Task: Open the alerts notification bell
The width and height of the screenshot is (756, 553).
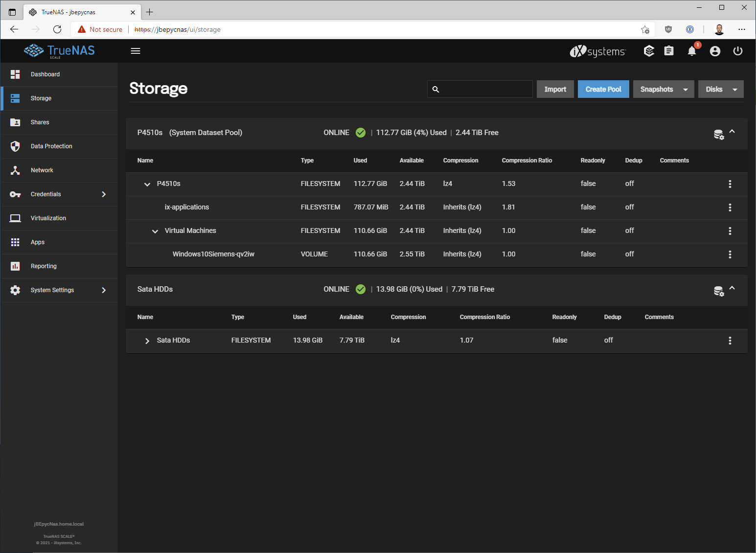Action: (x=691, y=51)
